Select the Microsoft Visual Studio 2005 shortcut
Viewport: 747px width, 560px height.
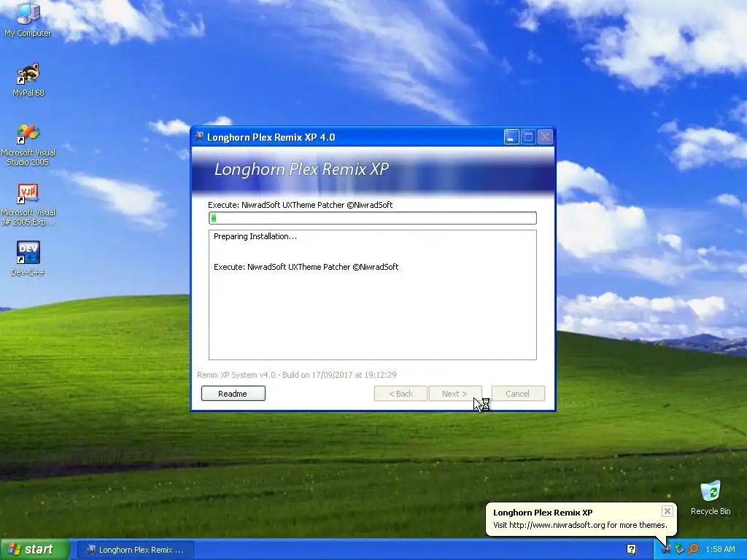[x=28, y=145]
